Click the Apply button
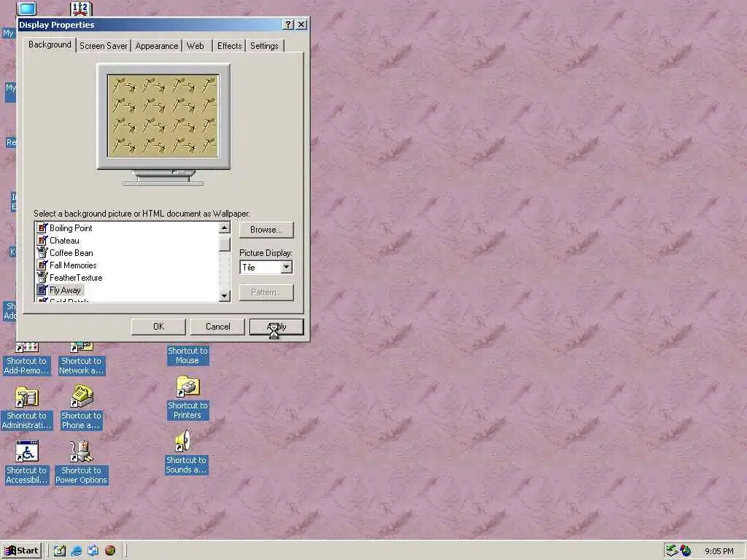Image resolution: width=747 pixels, height=560 pixels. pos(276,327)
